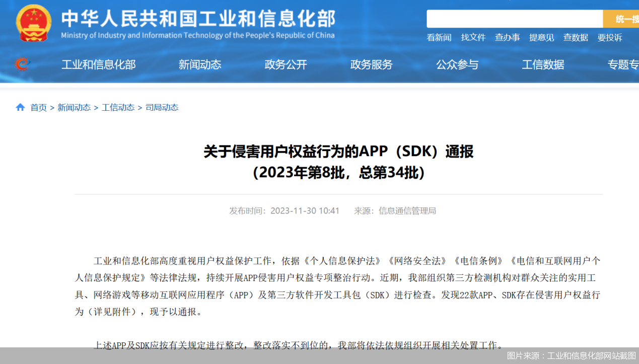The width and height of the screenshot is (639, 364).
Task: Open the 工信数据 menu
Action: click(543, 64)
